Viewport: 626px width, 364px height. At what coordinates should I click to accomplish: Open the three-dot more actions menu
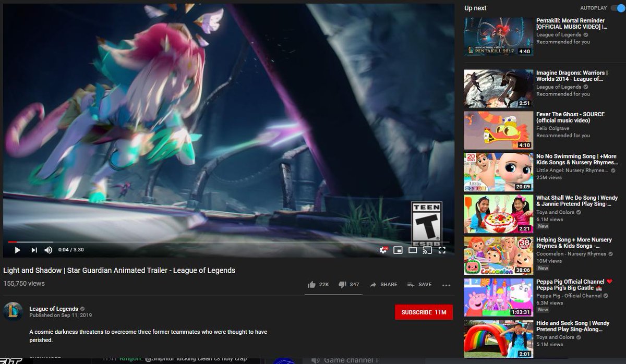pyautogui.click(x=446, y=285)
